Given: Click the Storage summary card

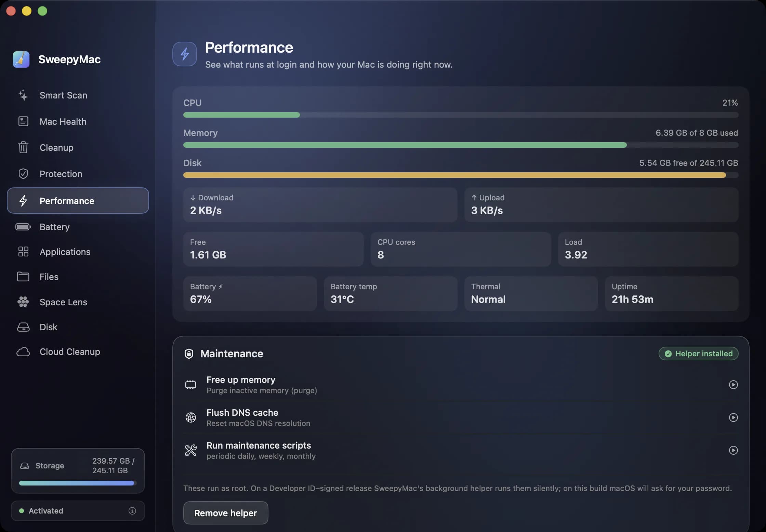Looking at the screenshot, I should (78, 471).
